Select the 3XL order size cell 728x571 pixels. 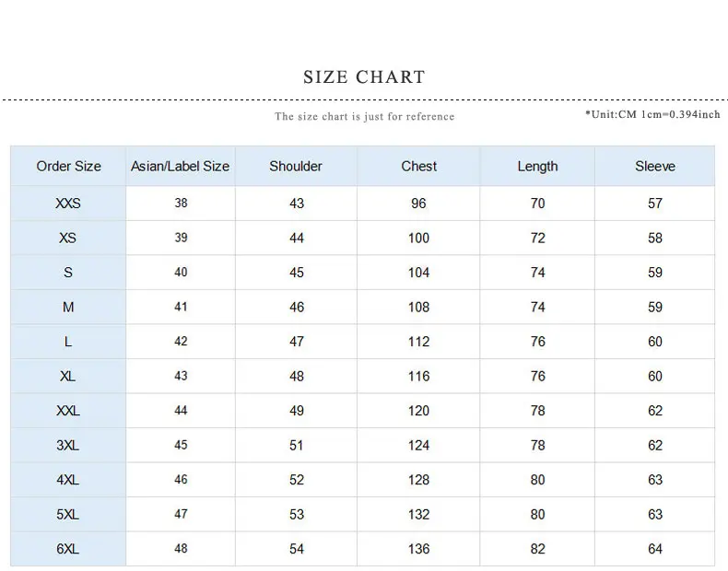point(68,446)
